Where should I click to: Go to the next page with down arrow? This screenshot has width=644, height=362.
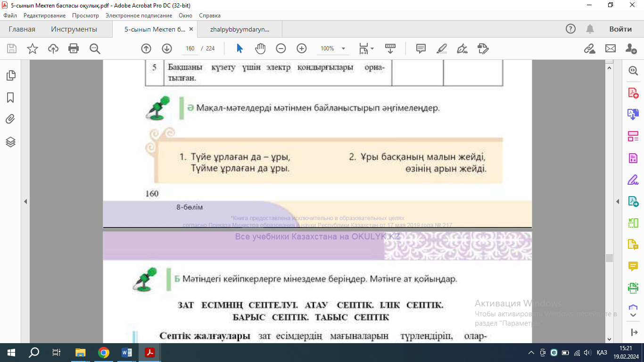(x=167, y=49)
